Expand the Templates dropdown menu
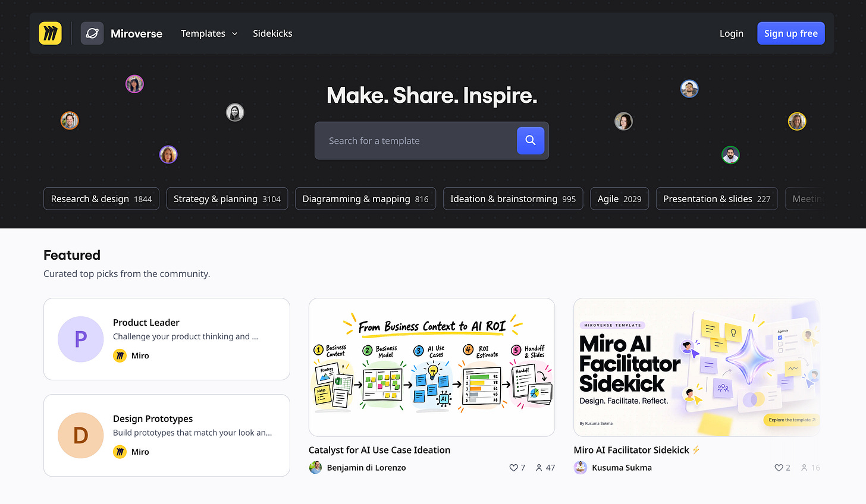 (209, 33)
